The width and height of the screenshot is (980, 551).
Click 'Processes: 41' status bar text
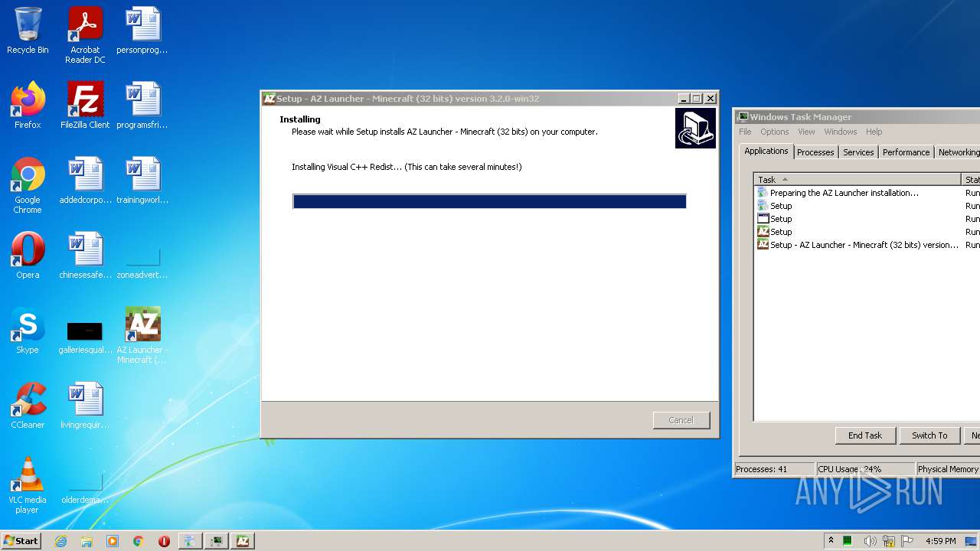pyautogui.click(x=761, y=469)
